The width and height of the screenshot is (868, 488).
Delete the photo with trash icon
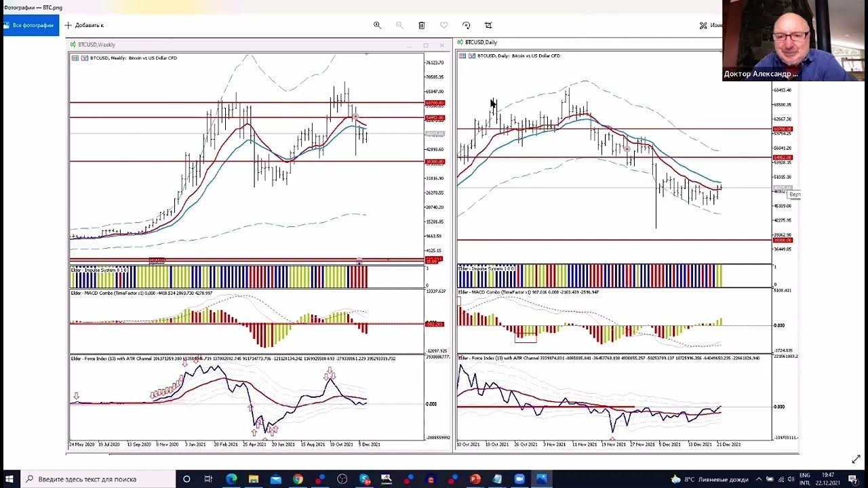click(422, 25)
